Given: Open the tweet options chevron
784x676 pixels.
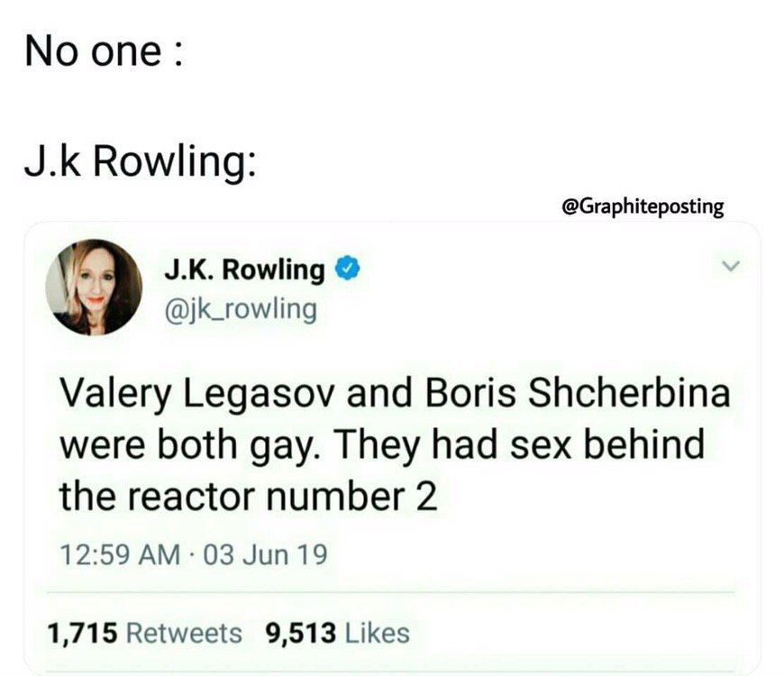Looking at the screenshot, I should pyautogui.click(x=731, y=266).
